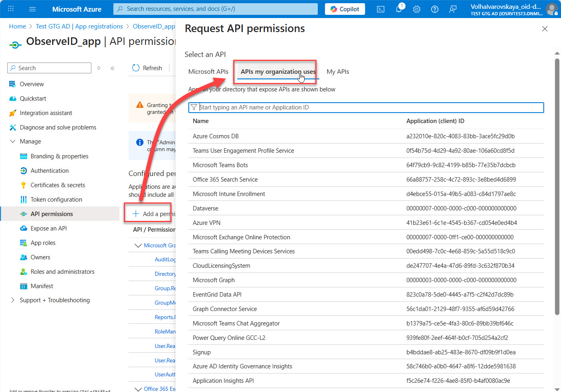Screen dimensions: 561x392
Task: Collapse the Manage section
Action: click(13, 141)
